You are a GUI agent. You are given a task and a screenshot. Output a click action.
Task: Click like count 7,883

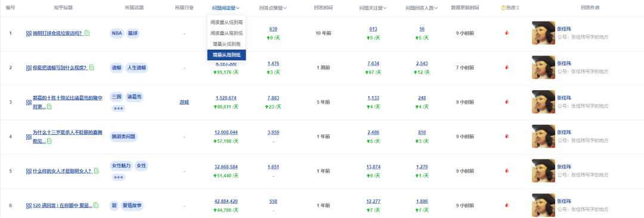(x=273, y=98)
